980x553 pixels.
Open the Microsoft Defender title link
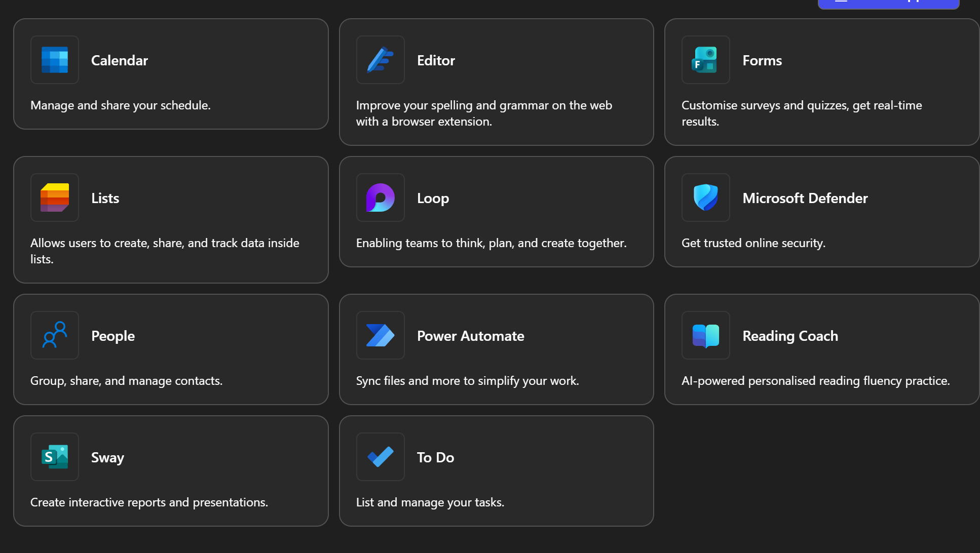[805, 198]
